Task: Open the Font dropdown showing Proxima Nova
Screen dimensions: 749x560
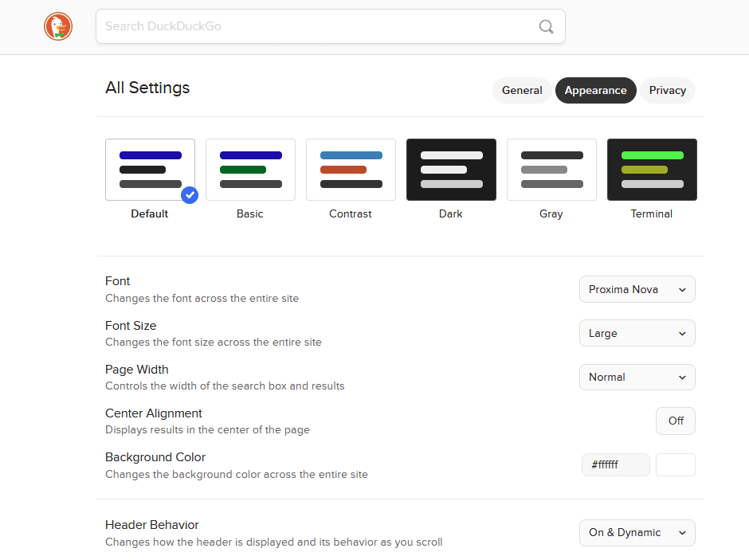Action: pyautogui.click(x=637, y=289)
